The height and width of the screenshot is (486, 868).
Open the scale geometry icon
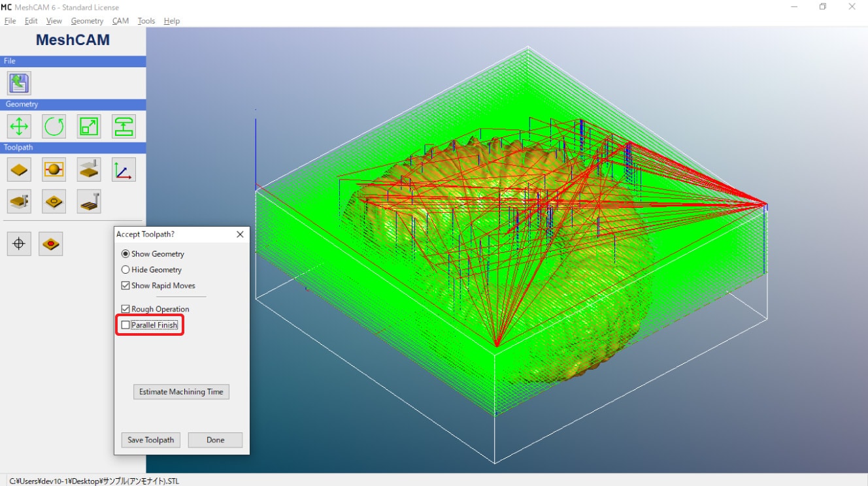tap(89, 126)
